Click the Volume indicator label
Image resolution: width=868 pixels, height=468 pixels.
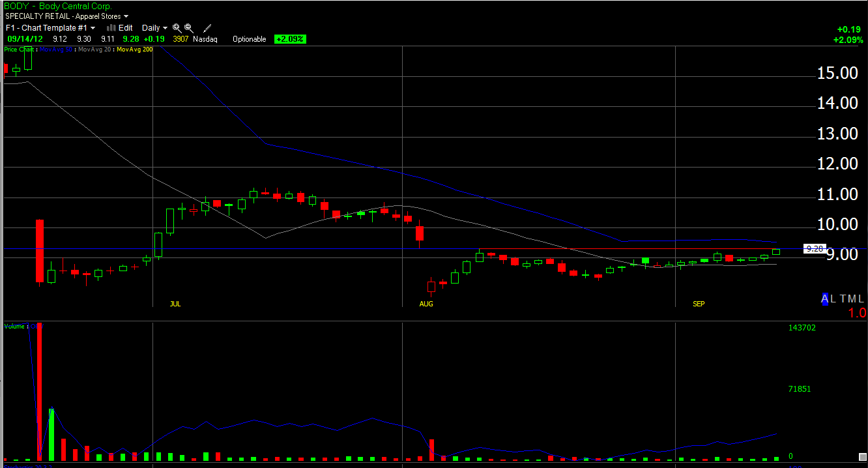14,326
